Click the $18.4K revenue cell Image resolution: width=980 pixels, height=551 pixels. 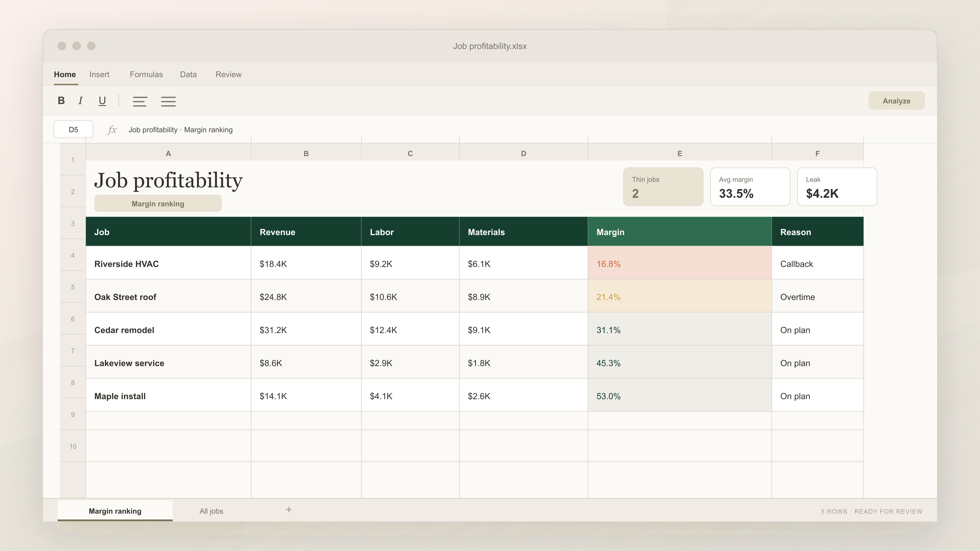pos(306,263)
